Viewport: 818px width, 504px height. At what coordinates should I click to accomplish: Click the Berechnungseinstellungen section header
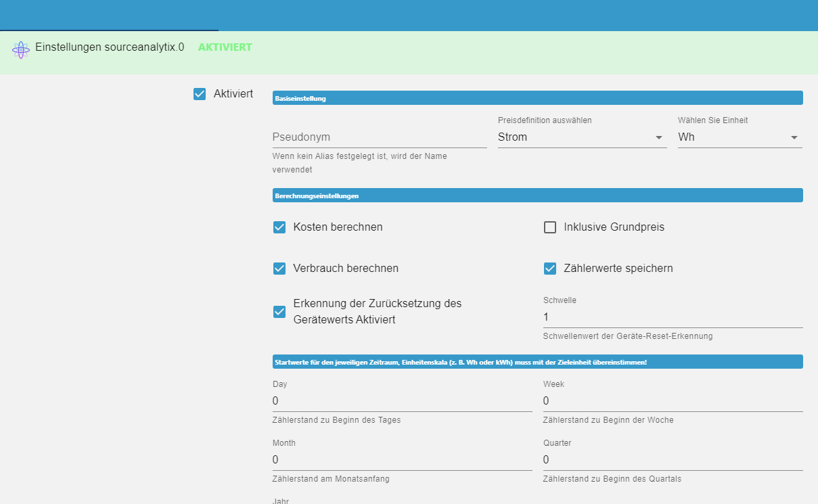coord(537,196)
